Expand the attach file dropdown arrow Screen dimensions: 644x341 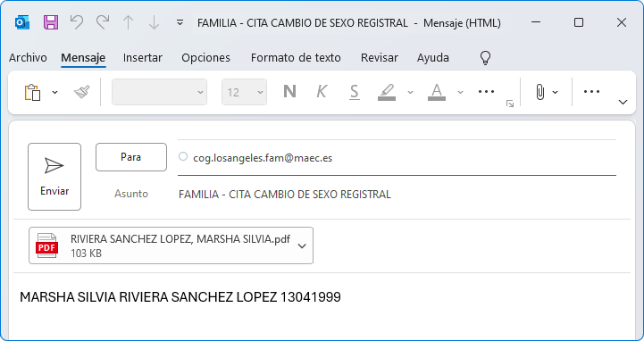tap(556, 92)
